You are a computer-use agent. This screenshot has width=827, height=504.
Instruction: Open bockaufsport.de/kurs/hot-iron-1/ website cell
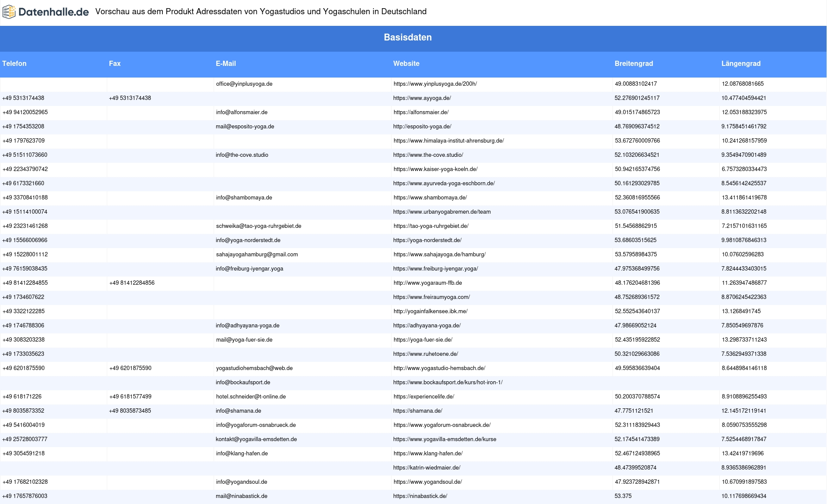tap(448, 383)
